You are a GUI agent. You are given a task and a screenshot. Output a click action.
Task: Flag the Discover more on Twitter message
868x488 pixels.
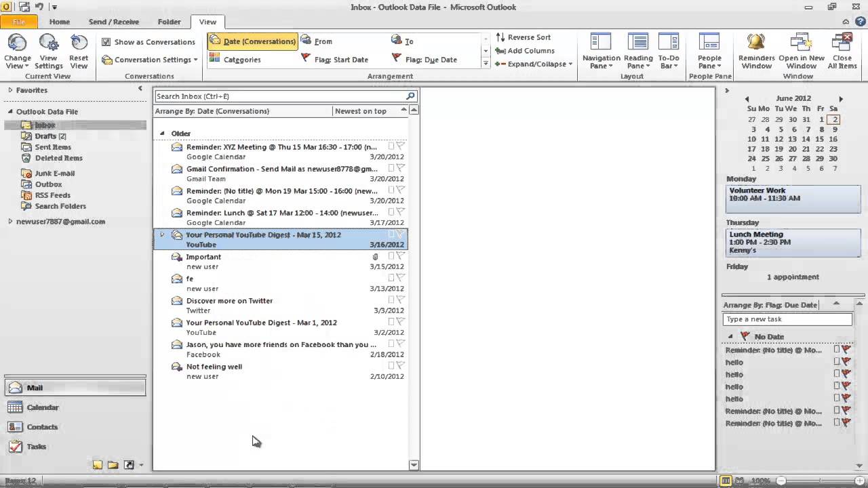[400, 300]
